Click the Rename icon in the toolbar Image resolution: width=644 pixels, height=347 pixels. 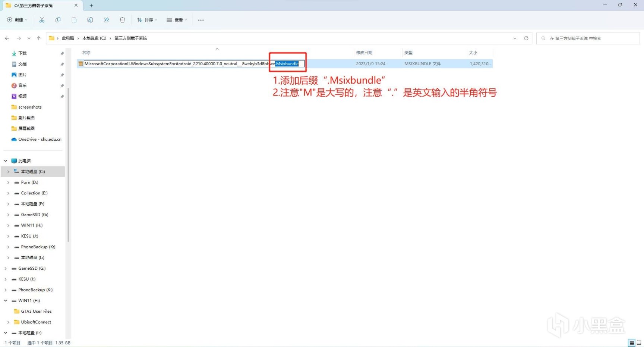tap(90, 20)
